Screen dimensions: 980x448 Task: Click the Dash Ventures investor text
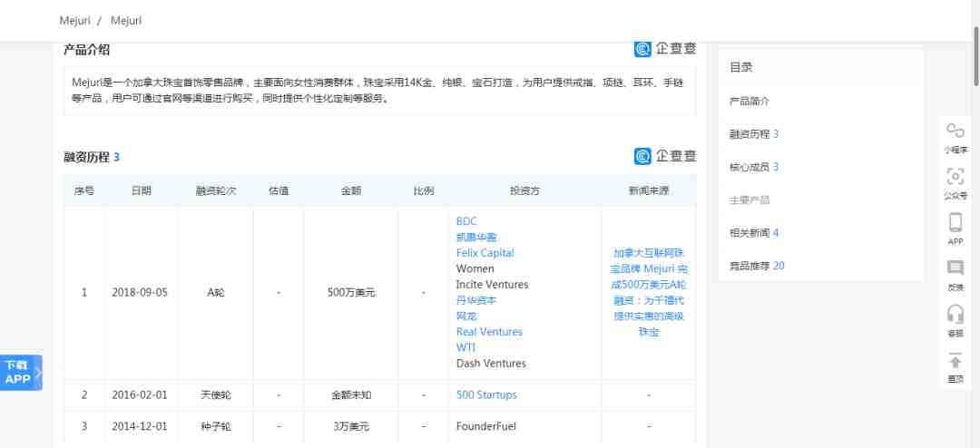491,363
